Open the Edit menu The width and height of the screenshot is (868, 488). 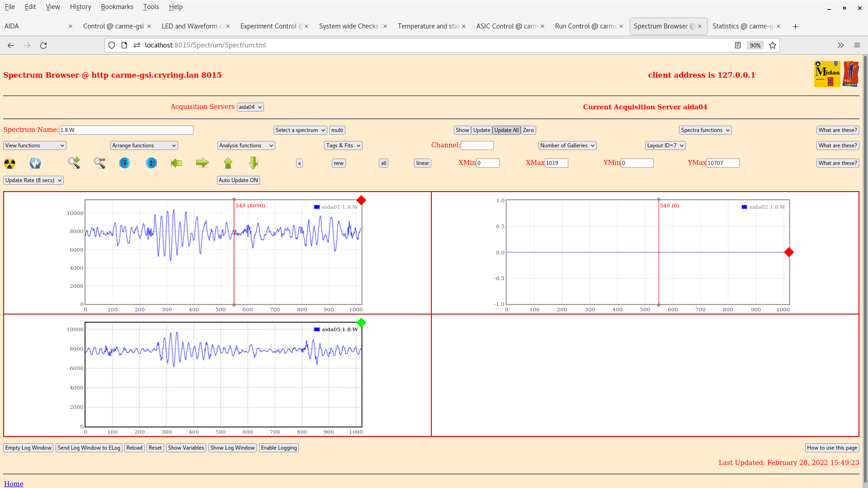[30, 7]
